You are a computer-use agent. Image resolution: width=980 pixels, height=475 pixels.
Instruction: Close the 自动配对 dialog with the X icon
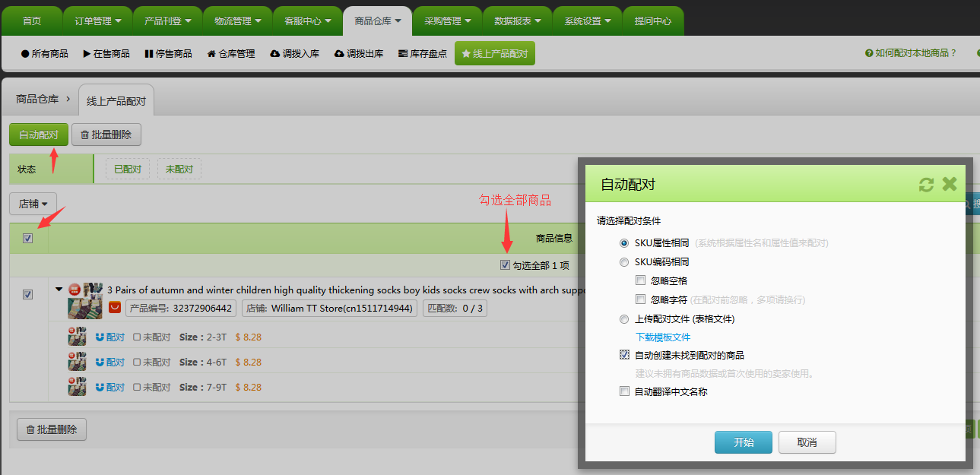point(949,184)
